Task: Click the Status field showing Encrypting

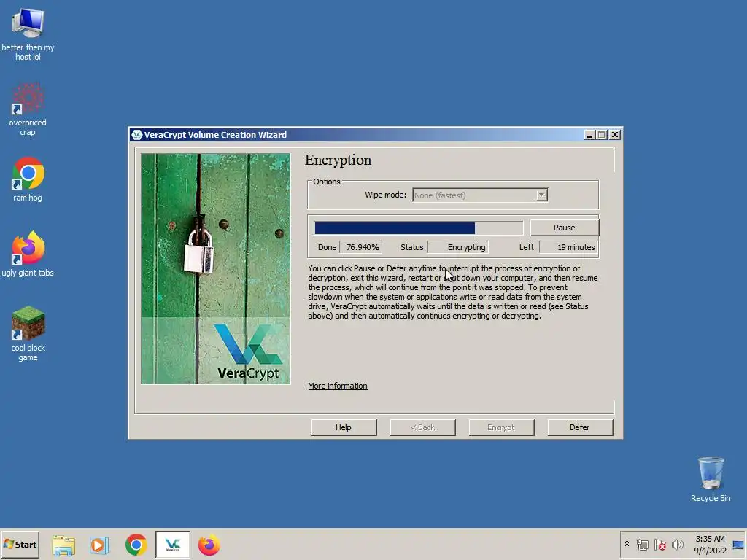Action: coord(458,247)
